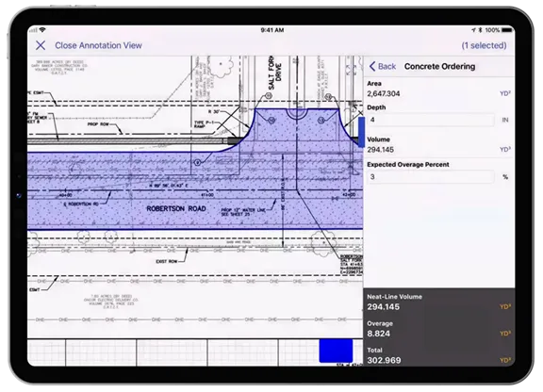
Task: Click the IN depth unit label
Action: coord(505,120)
